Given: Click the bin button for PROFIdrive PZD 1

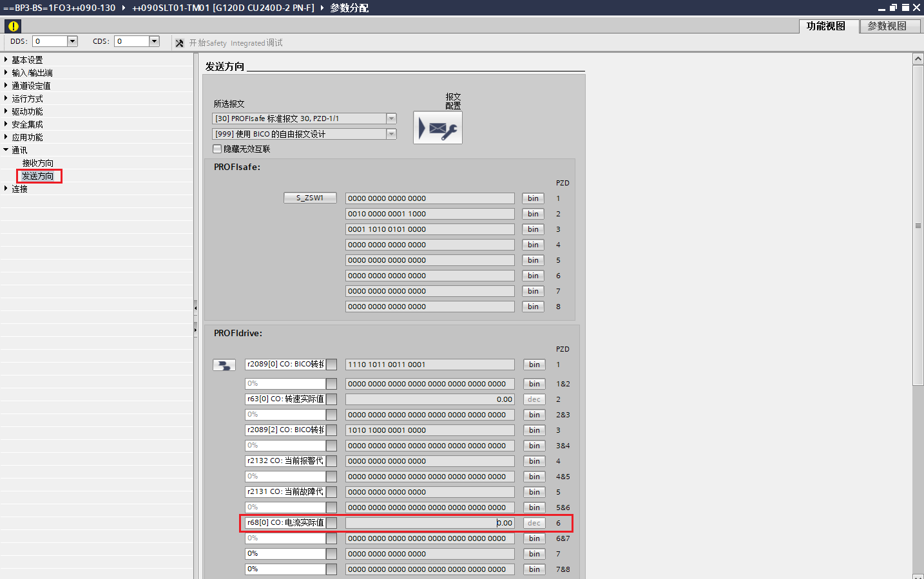Looking at the screenshot, I should pos(534,365).
